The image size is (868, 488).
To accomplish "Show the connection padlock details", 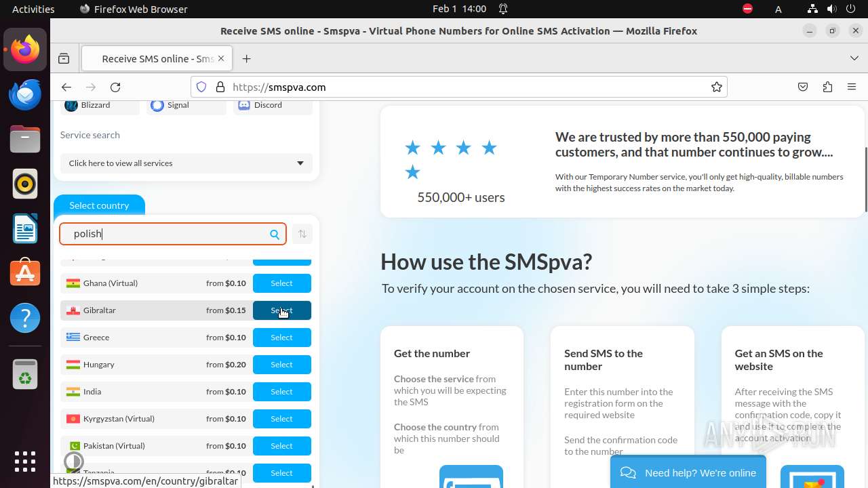I will coord(220,87).
